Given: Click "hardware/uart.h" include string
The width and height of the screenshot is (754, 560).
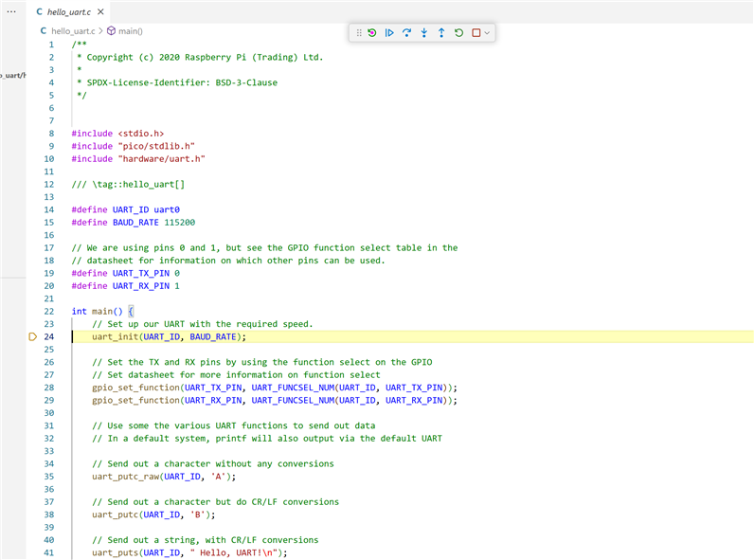Looking at the screenshot, I should [x=162, y=159].
